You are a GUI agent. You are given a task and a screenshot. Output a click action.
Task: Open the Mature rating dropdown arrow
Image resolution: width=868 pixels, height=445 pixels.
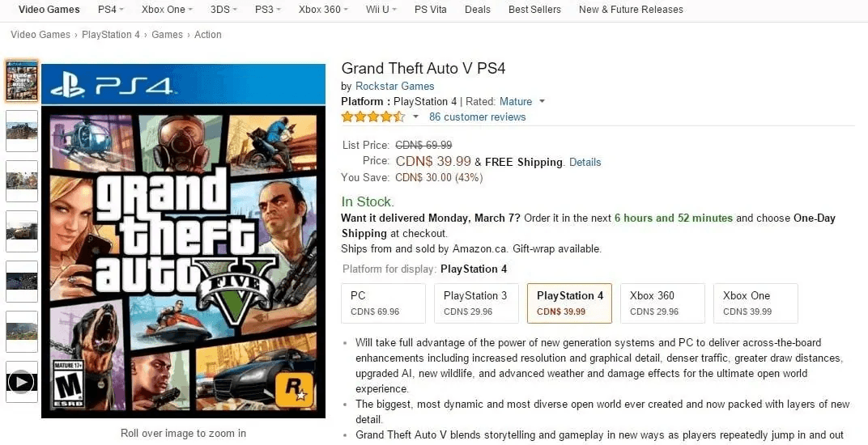pos(542,102)
